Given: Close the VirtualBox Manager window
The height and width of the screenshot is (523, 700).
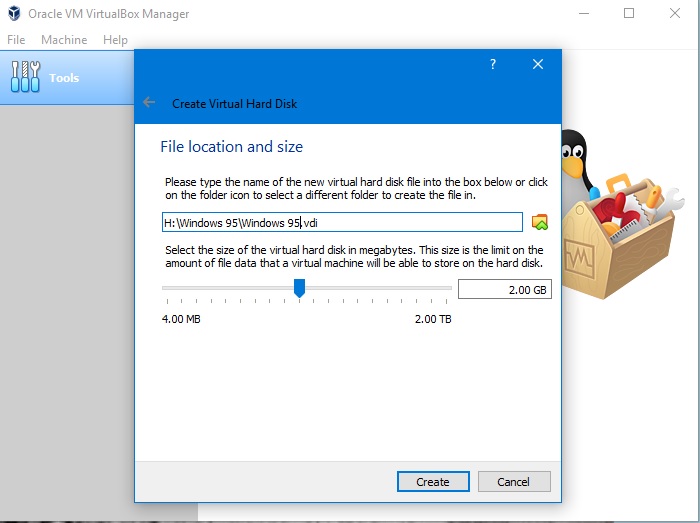Looking at the screenshot, I should pos(675,13).
